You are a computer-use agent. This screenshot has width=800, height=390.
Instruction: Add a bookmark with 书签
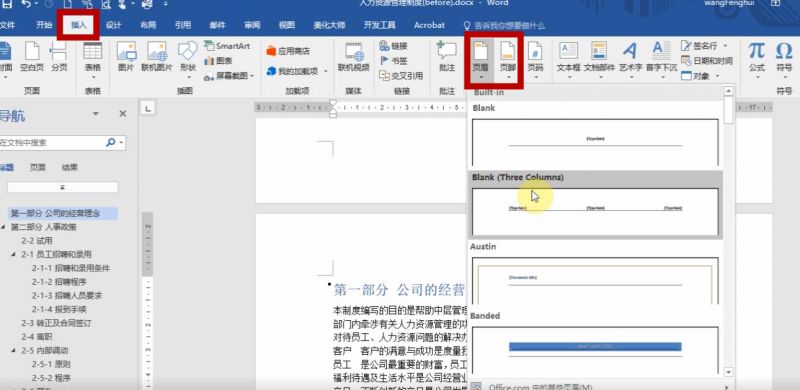pyautogui.click(x=394, y=61)
